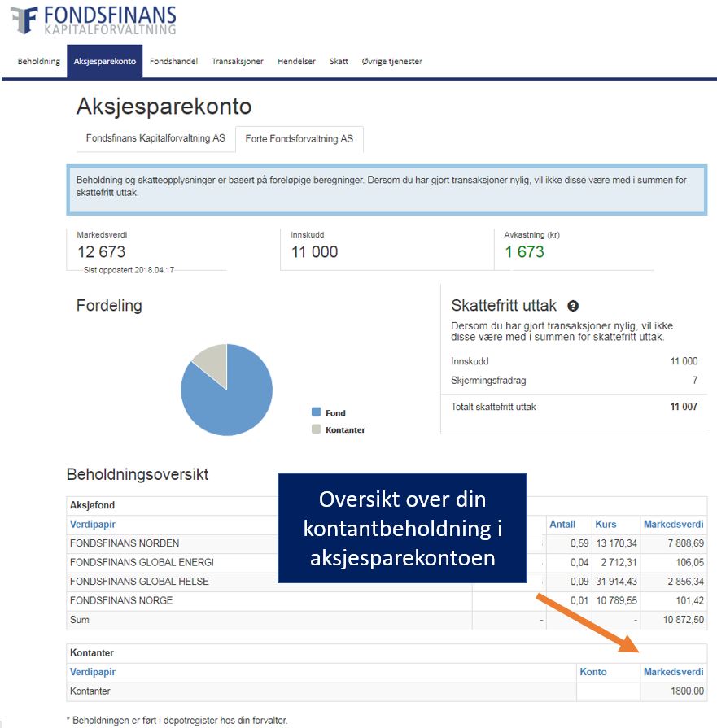Click the Norden market value 7 808,69
The image size is (717, 728).
(x=686, y=543)
